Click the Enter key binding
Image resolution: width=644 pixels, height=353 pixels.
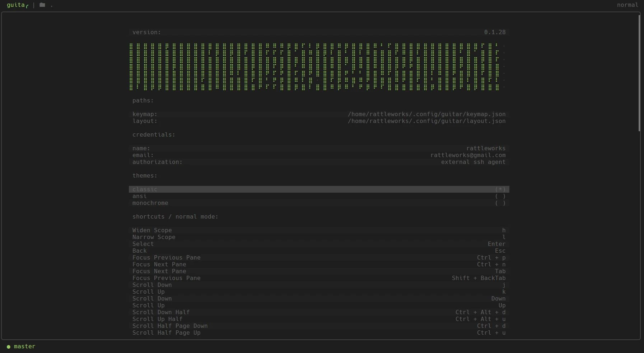[x=496, y=244]
